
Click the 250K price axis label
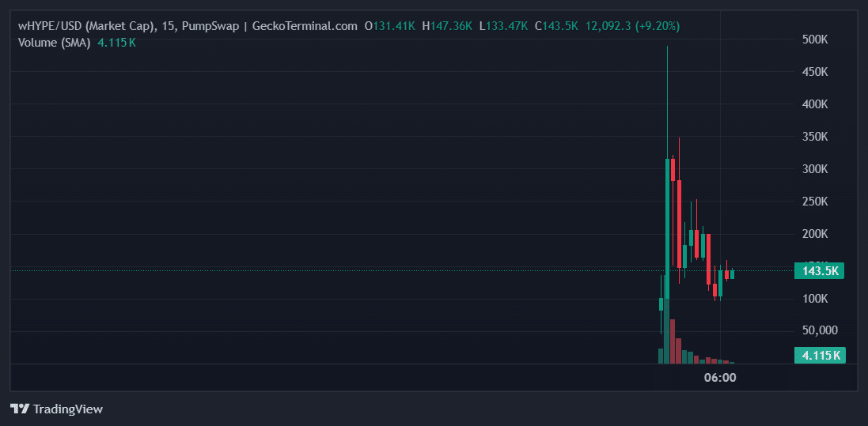(x=815, y=202)
